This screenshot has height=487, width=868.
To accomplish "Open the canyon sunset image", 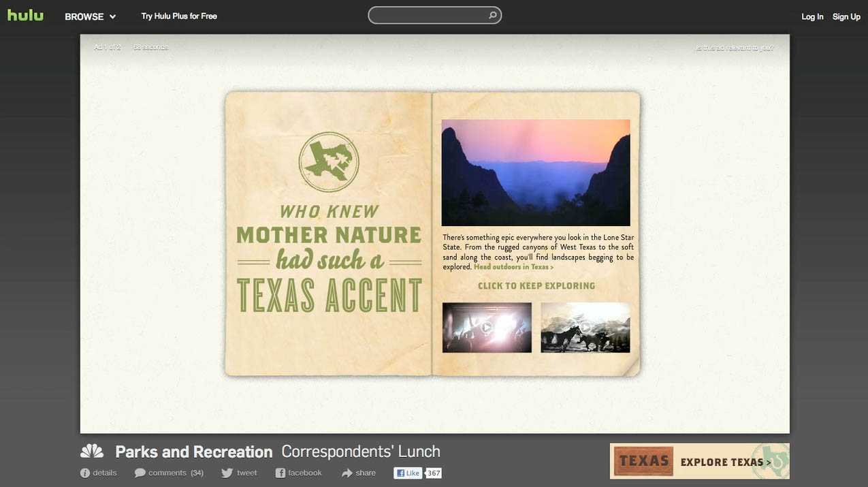I will tap(536, 172).
